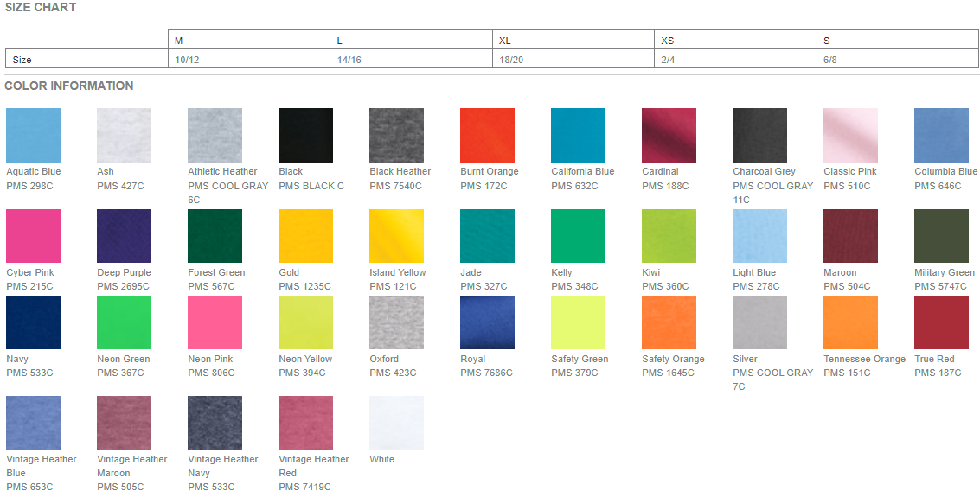This screenshot has width=980, height=491.
Task: Choose the Forest Green swatch
Action: pos(215,236)
